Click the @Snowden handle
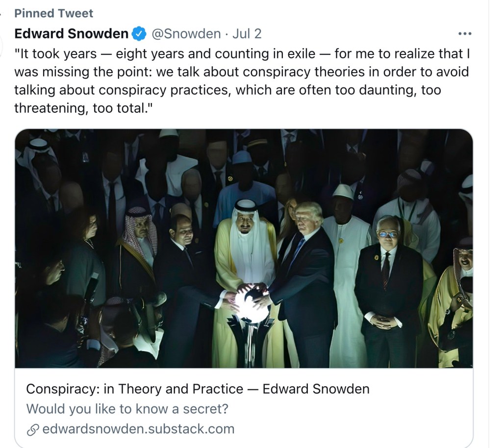This screenshot has height=448, width=502. point(186,34)
